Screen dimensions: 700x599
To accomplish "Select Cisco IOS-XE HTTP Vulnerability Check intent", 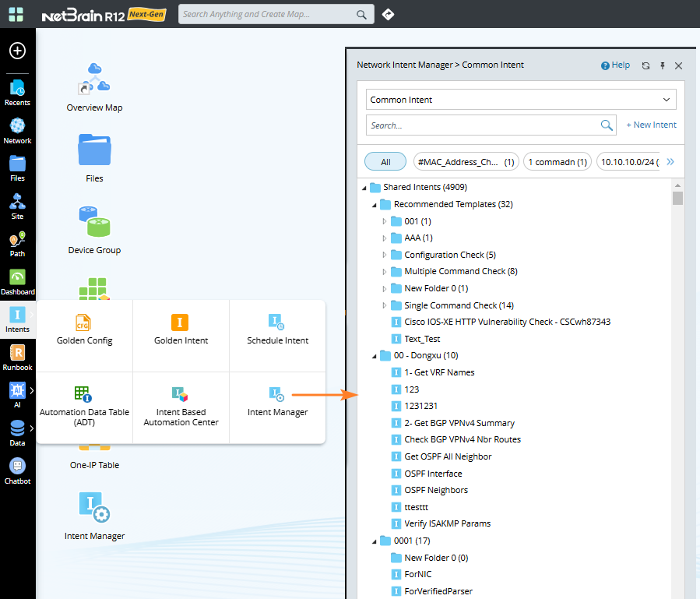I will coord(501,322).
